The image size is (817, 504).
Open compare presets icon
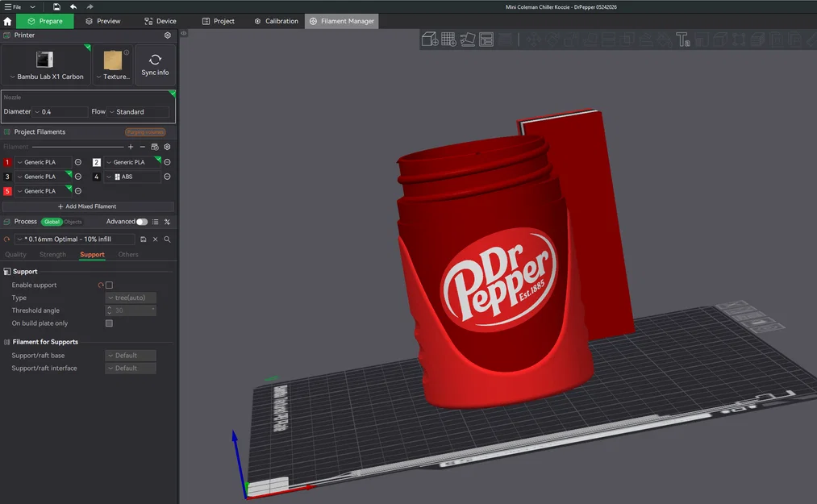point(167,222)
